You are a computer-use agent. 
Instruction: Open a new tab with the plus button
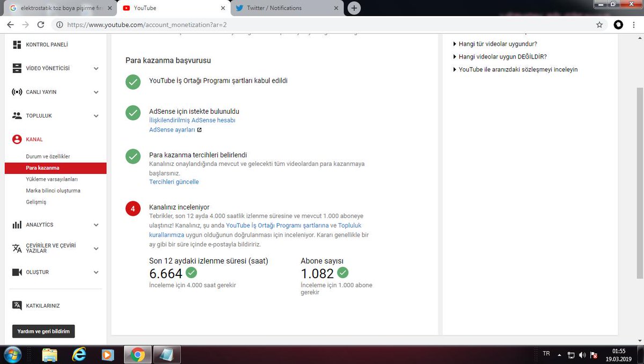click(x=354, y=8)
